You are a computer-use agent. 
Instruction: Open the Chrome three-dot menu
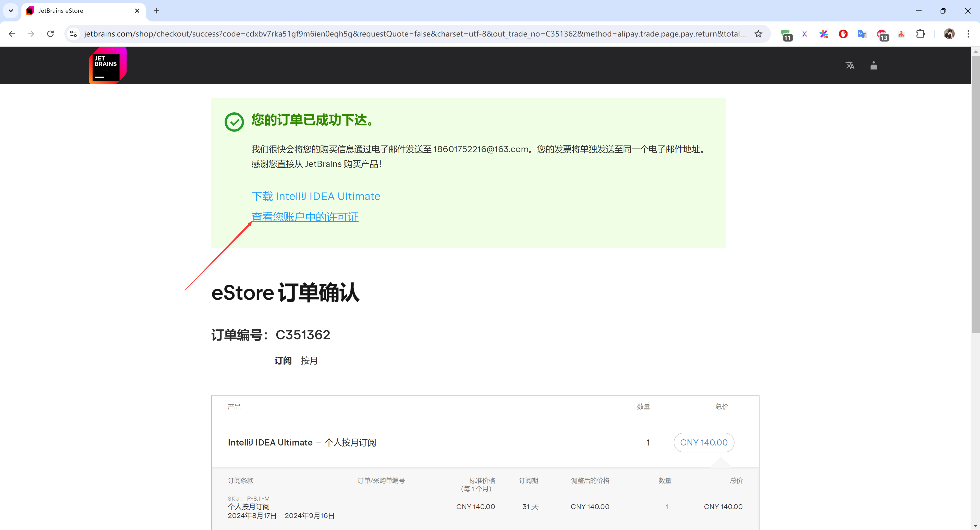pyautogui.click(x=968, y=34)
